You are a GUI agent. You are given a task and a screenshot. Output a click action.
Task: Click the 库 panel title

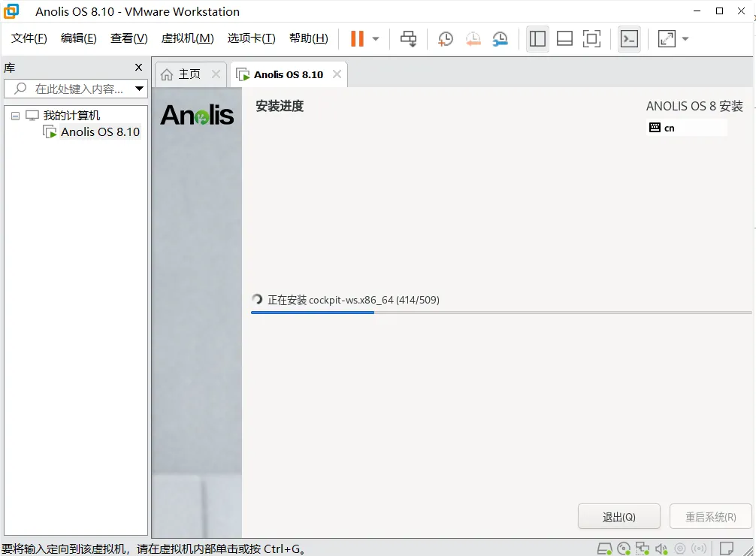click(x=10, y=68)
